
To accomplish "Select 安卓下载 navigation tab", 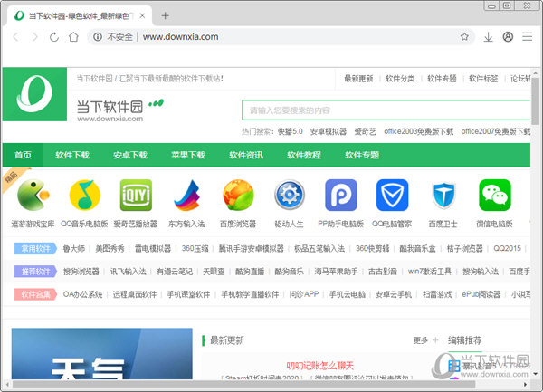I will tap(130, 155).
